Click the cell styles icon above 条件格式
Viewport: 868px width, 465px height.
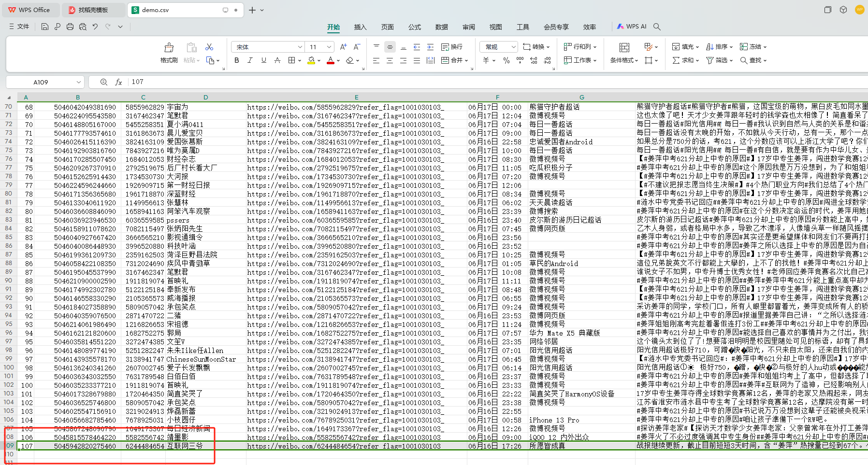click(624, 47)
